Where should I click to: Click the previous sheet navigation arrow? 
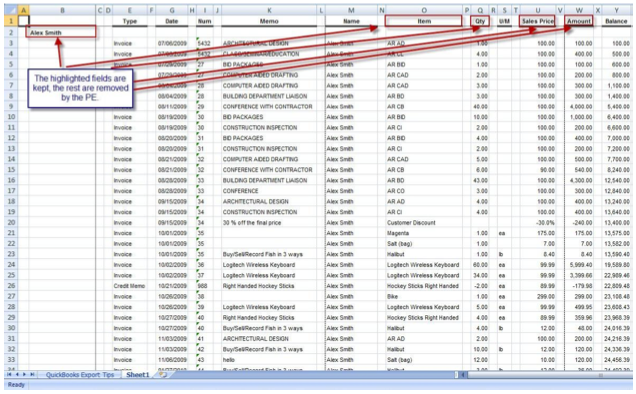pos(17,374)
